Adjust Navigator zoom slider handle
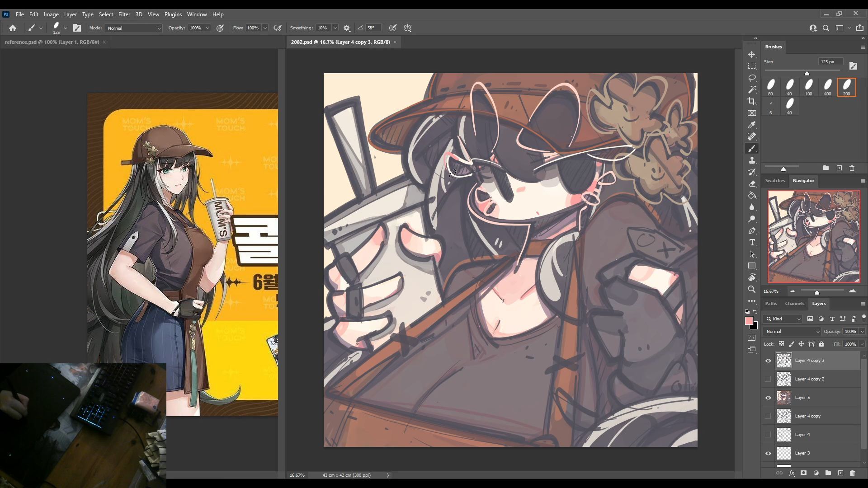Screen dimensions: 868x488 (817, 292)
